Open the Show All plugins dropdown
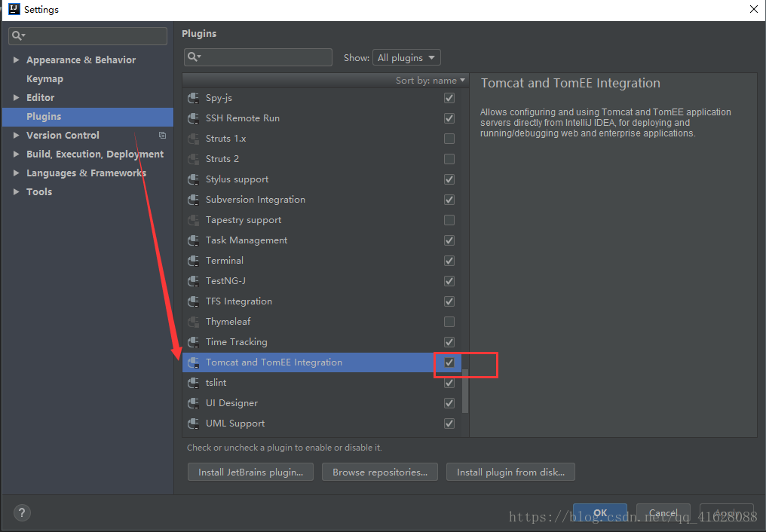The image size is (766, 532). click(x=406, y=57)
